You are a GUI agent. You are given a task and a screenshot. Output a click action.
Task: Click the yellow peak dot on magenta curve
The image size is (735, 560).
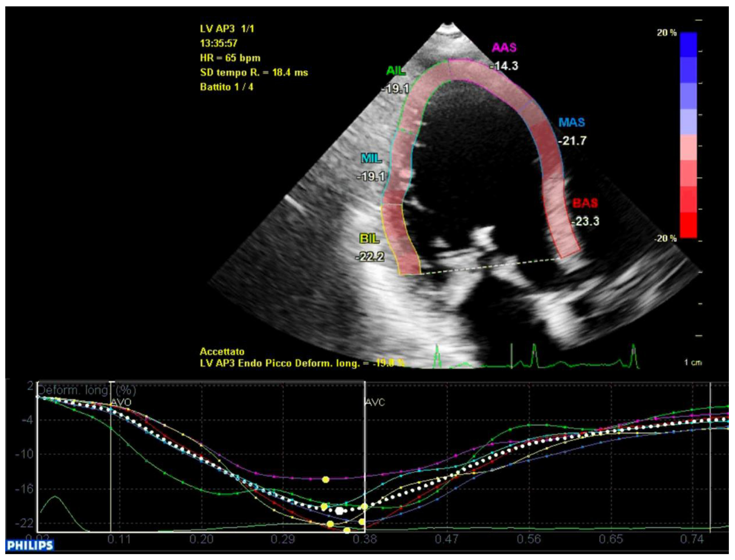(326, 480)
